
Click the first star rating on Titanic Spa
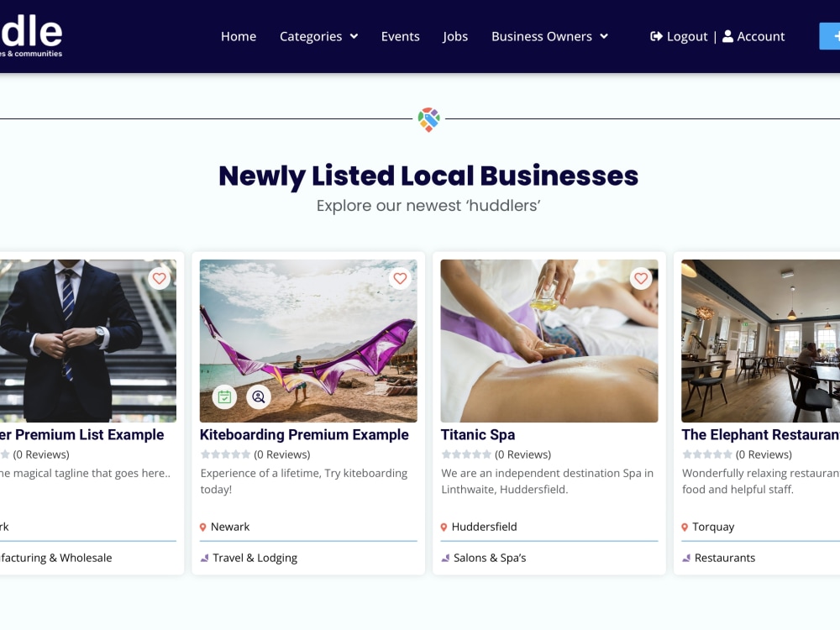446,454
